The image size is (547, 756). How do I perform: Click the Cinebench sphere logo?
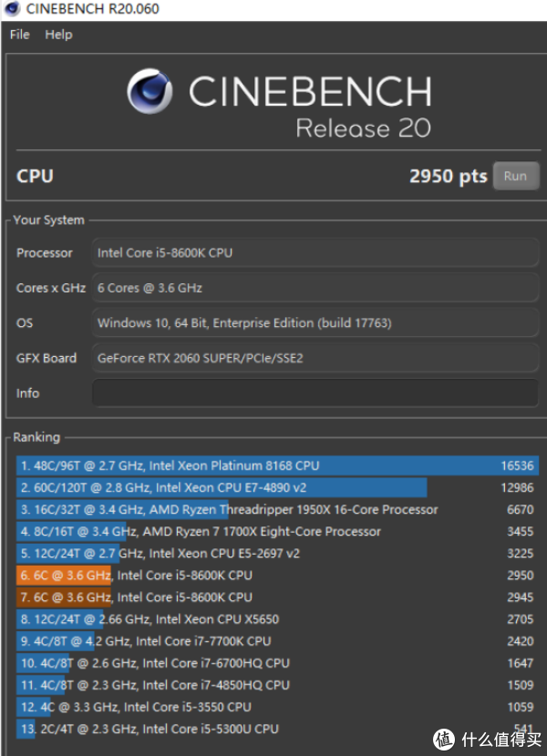pos(150,91)
